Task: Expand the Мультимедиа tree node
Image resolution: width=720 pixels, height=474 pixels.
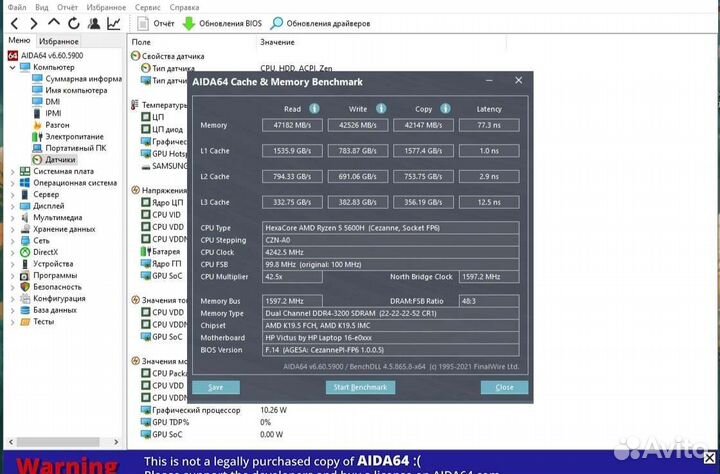Action: pyautogui.click(x=12, y=218)
